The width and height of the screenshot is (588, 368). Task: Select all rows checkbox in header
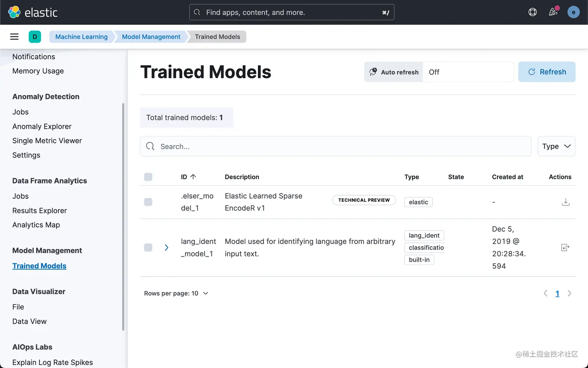point(148,177)
